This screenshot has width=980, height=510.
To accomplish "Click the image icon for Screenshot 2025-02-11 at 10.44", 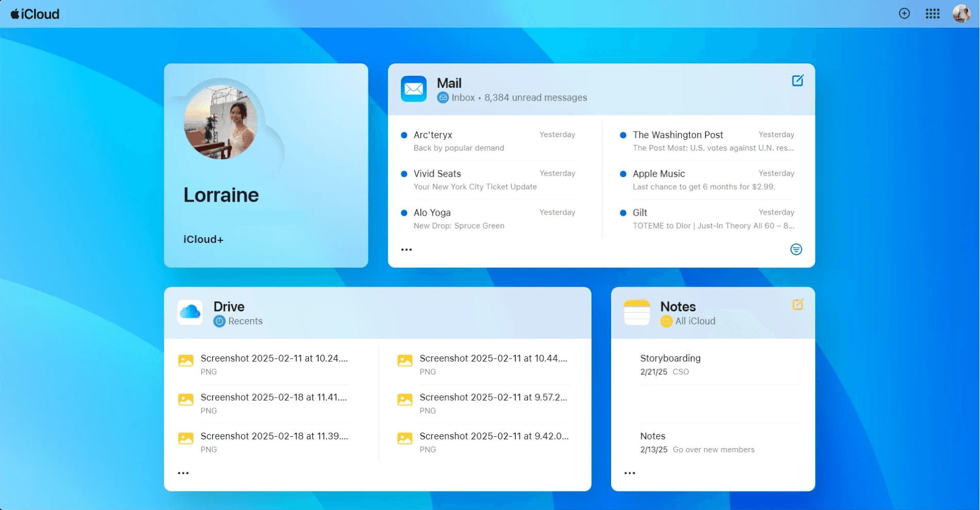I will pos(405,360).
